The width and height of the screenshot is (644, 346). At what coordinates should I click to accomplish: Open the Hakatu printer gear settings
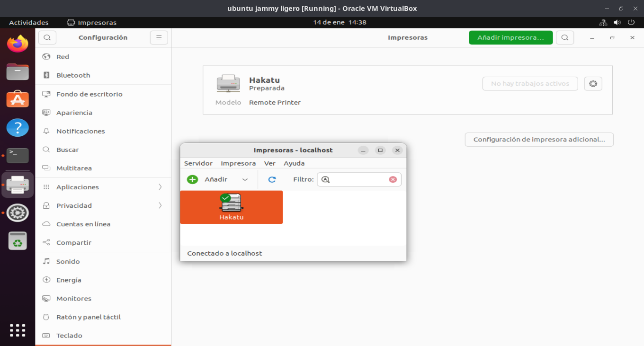(x=593, y=84)
